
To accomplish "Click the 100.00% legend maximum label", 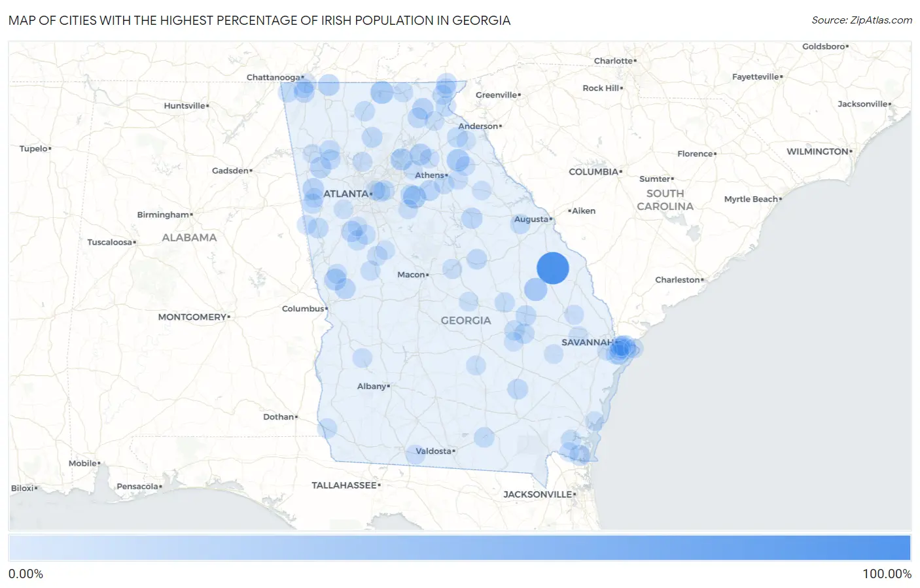I will pos(887,574).
